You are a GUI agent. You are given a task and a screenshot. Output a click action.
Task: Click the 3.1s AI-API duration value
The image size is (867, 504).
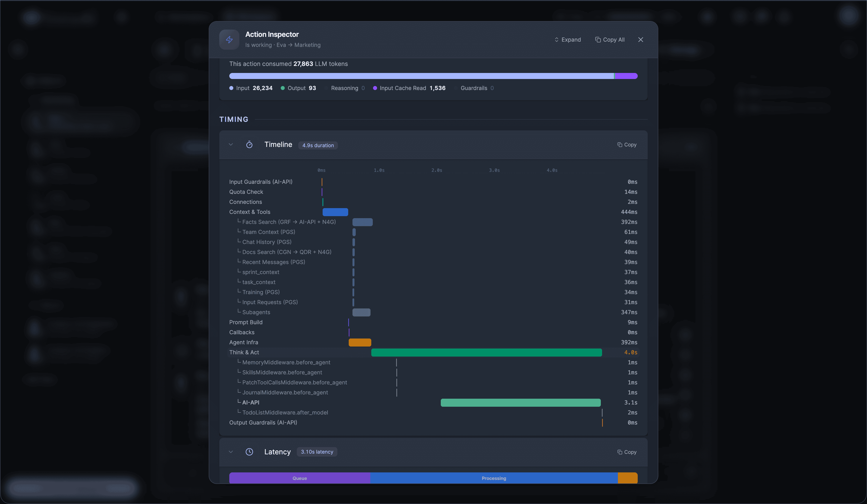[631, 403]
